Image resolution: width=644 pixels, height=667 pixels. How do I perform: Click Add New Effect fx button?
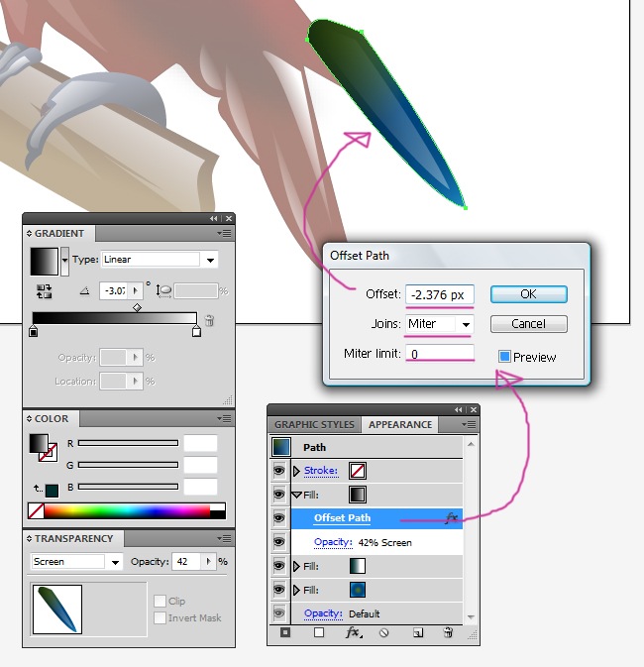[x=352, y=632]
